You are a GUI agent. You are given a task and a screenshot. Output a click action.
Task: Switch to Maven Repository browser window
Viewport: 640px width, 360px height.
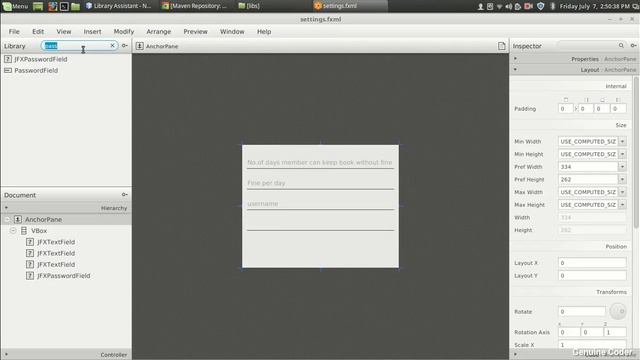[194, 6]
